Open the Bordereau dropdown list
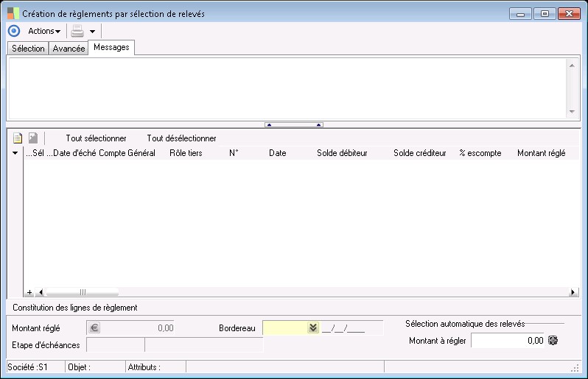This screenshot has height=379, width=588. pos(313,327)
